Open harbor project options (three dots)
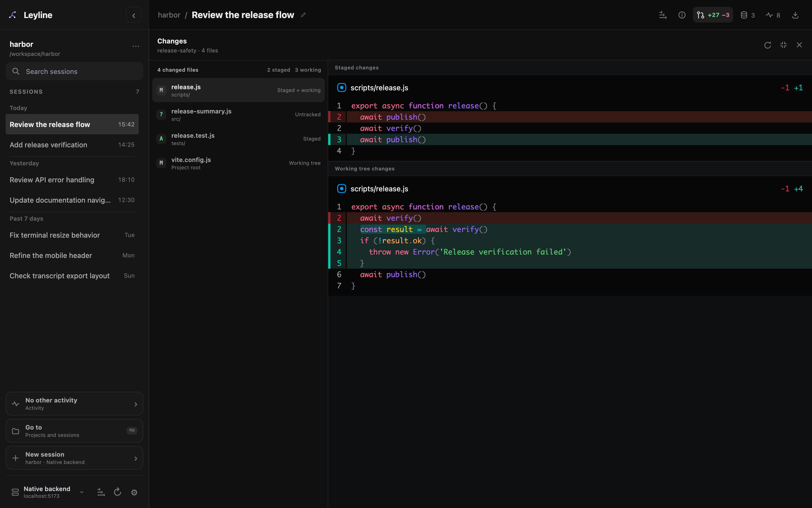The height and width of the screenshot is (508, 812). click(x=136, y=46)
